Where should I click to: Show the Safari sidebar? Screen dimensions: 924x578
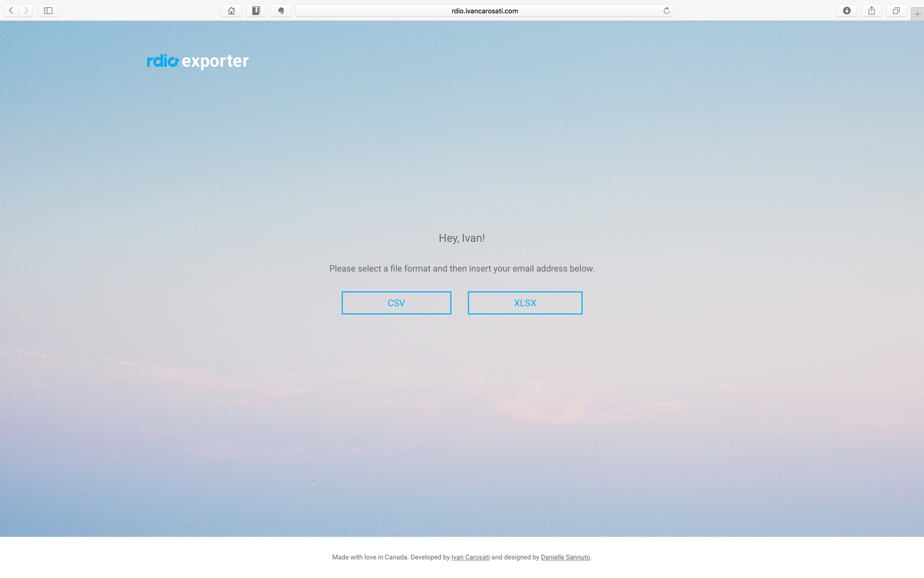point(48,10)
